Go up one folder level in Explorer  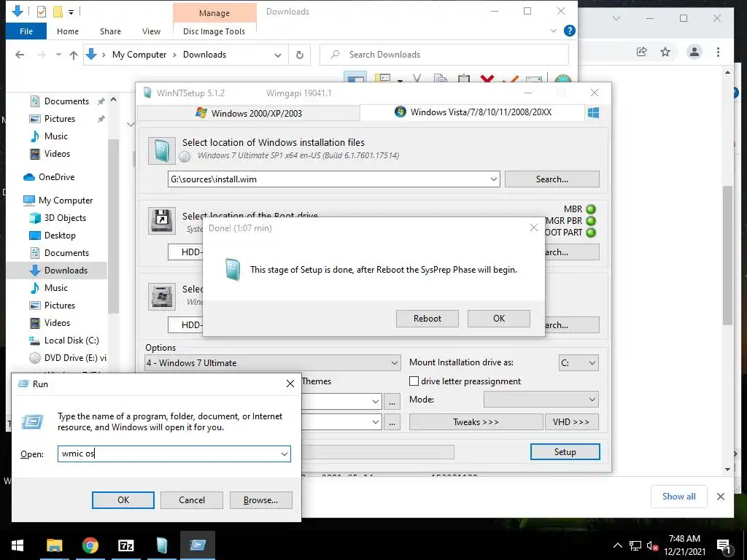click(74, 55)
